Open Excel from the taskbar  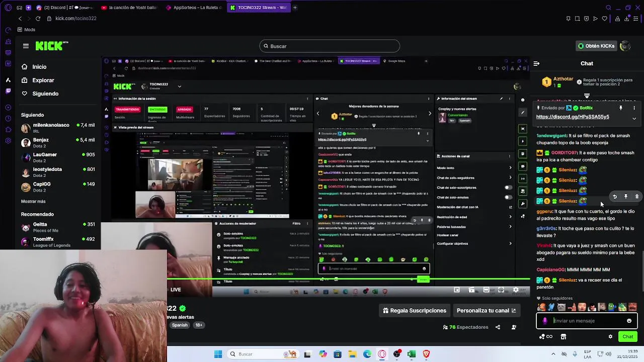coord(412,354)
